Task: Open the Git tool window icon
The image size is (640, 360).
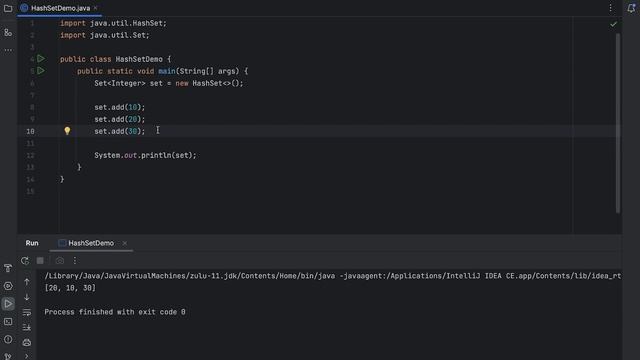Action: pyautogui.click(x=8, y=356)
